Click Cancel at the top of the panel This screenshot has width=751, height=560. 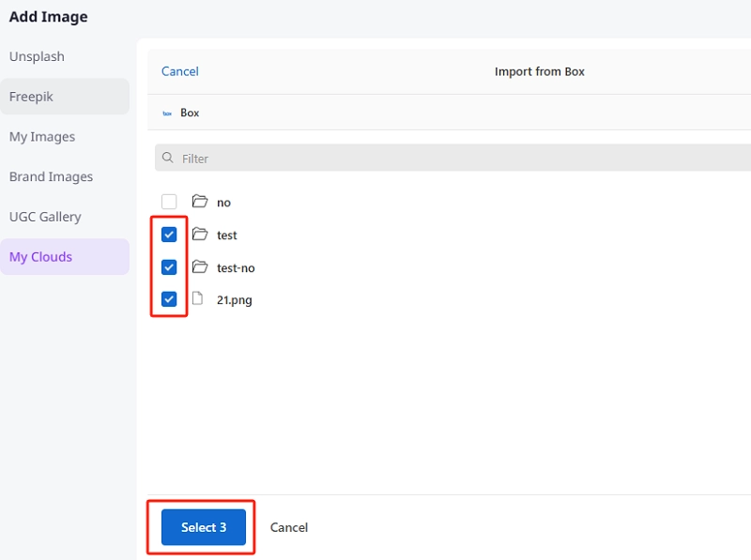(x=179, y=71)
